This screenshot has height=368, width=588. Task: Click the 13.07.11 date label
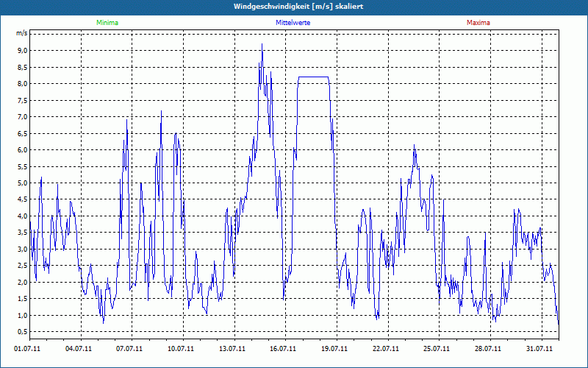[x=232, y=349]
